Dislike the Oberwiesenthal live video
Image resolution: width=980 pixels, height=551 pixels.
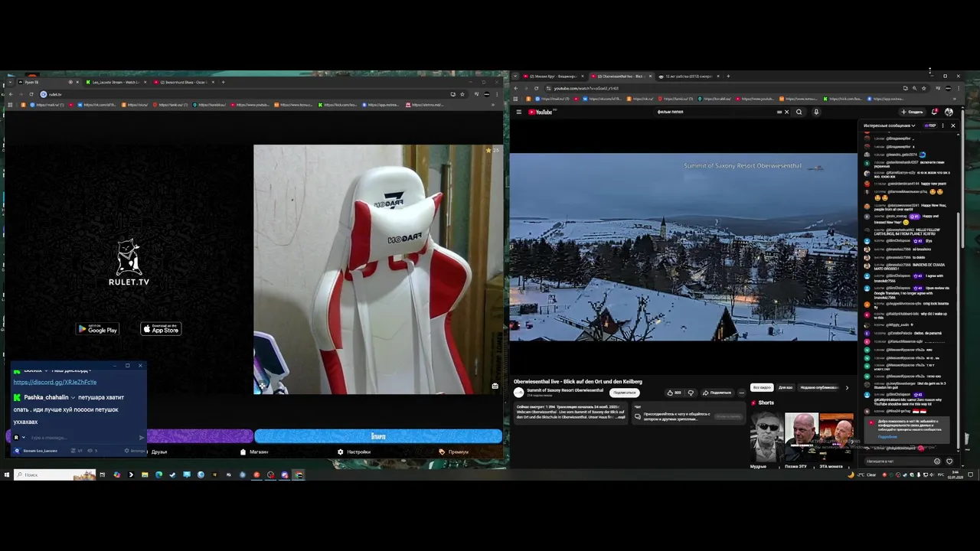click(691, 393)
